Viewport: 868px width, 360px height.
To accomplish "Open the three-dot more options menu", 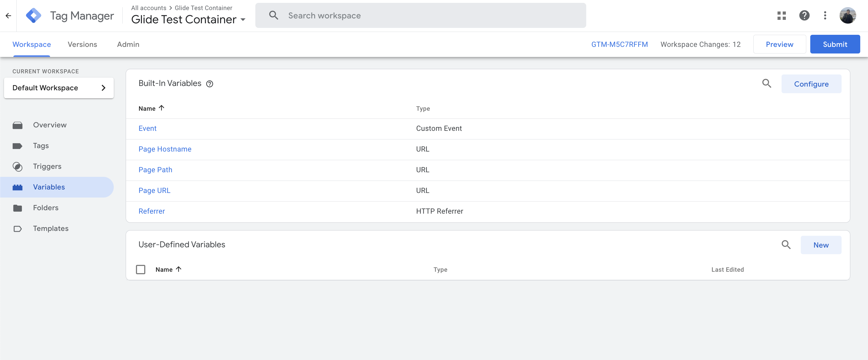I will point(825,16).
